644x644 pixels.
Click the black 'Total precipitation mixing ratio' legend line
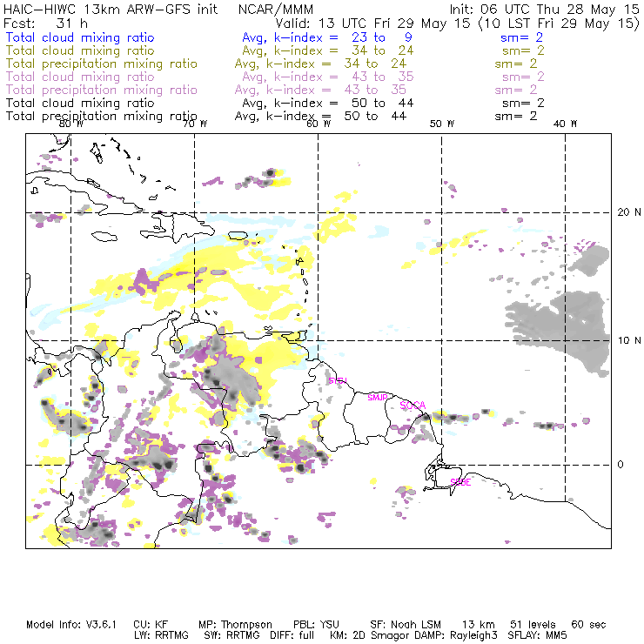click(102, 117)
